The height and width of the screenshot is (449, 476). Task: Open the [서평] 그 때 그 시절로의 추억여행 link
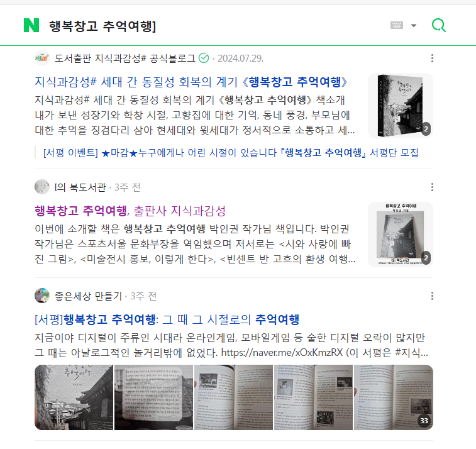point(167,319)
